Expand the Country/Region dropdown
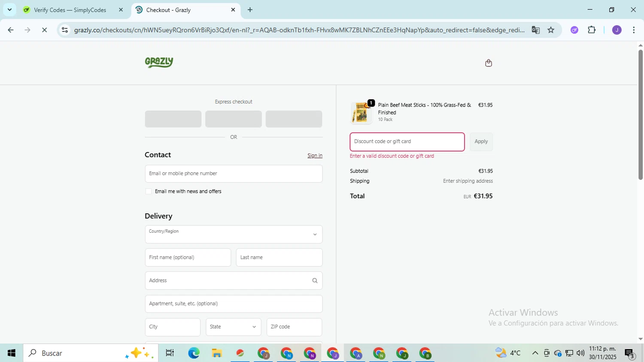The width and height of the screenshot is (644, 362). pyautogui.click(x=234, y=234)
